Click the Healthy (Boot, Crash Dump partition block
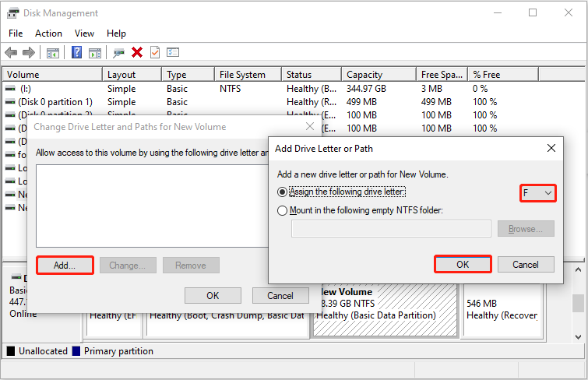The image size is (588, 380). coord(227,324)
